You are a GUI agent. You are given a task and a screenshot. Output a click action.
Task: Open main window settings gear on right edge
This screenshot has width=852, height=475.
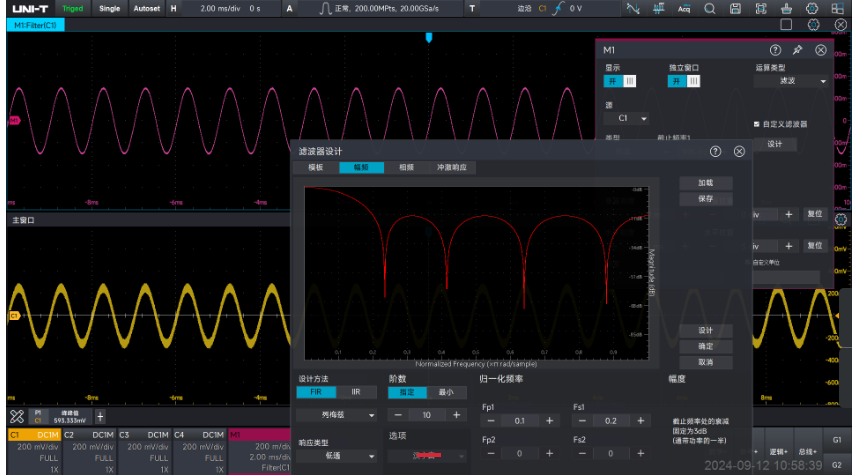[x=841, y=220]
